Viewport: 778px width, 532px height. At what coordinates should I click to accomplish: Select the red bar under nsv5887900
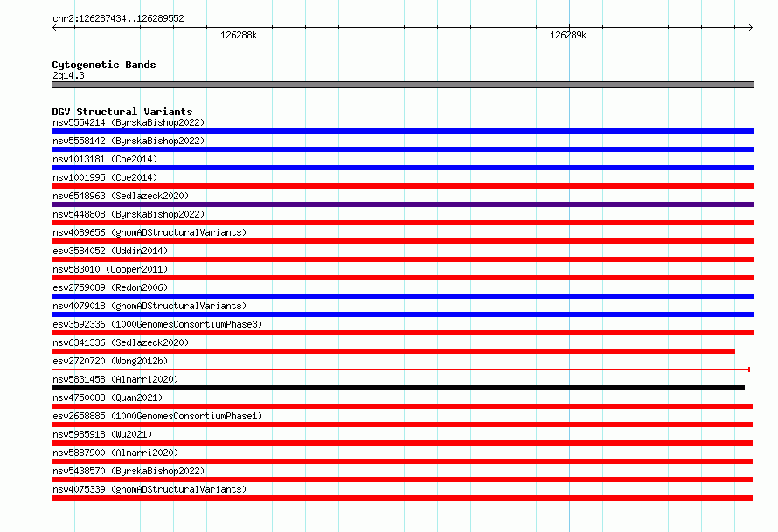tap(402, 461)
